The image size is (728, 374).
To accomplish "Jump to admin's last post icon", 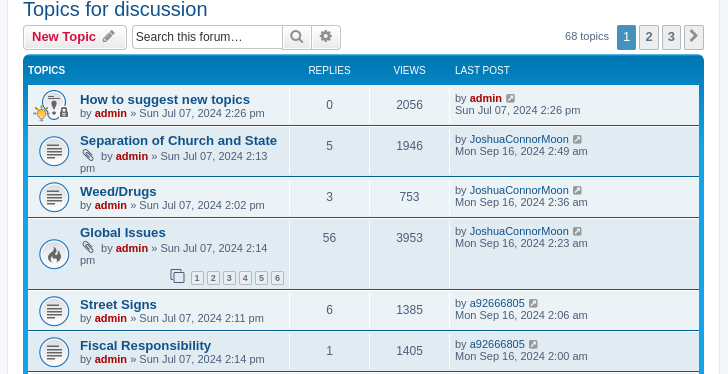I will pyautogui.click(x=510, y=98).
